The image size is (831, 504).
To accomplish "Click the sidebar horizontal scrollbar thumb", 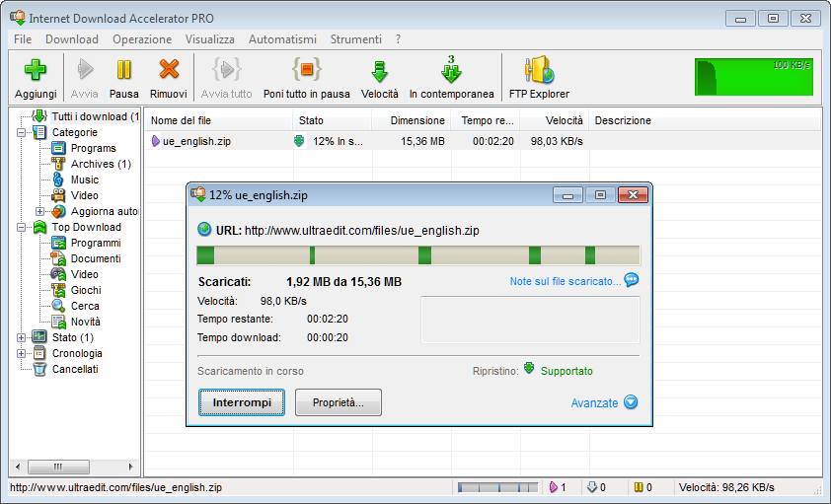I will (x=58, y=467).
